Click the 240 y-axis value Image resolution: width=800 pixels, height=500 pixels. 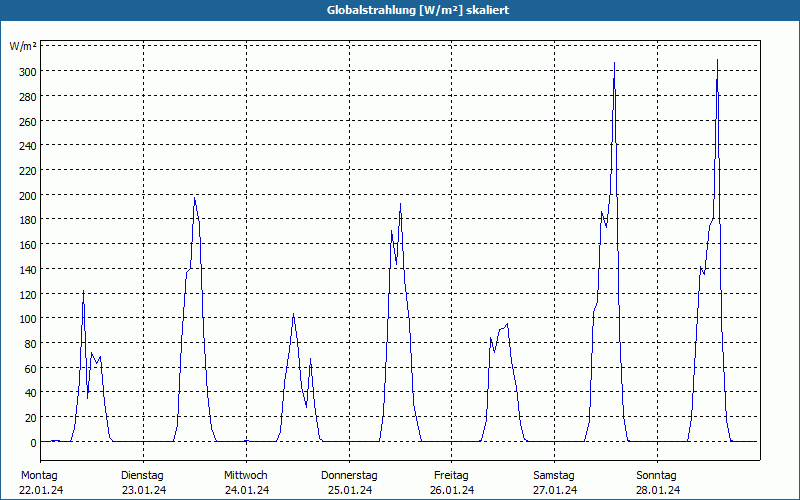click(27, 146)
